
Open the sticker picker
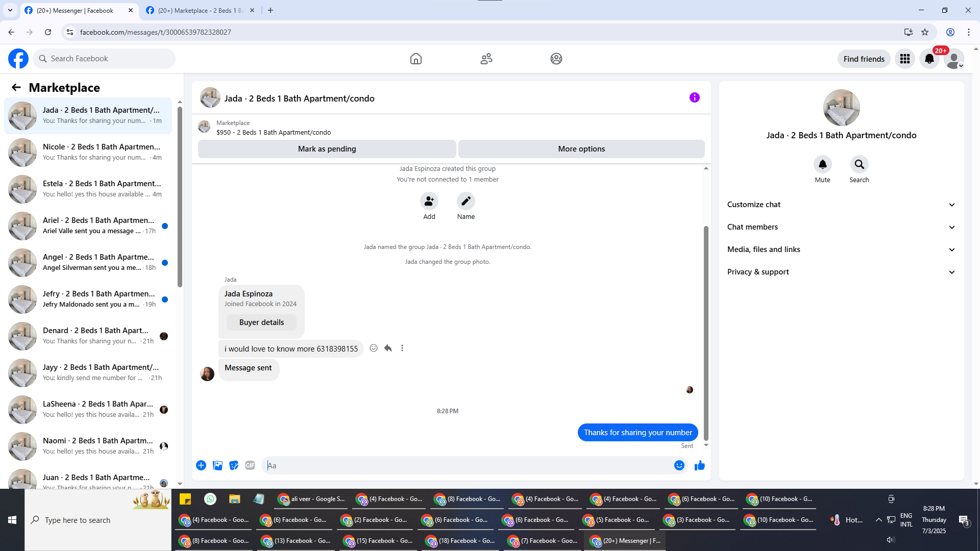coord(234,465)
